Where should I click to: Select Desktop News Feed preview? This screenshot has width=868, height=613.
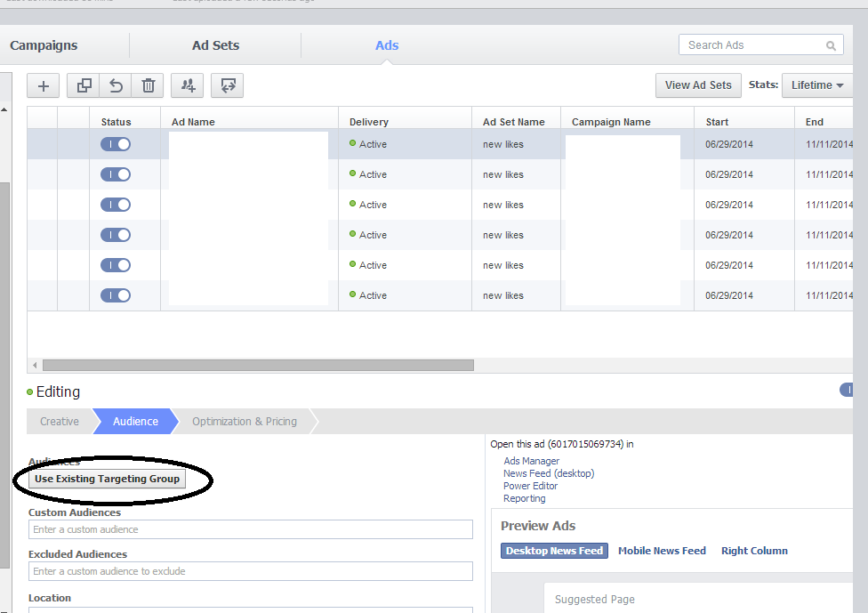[554, 551]
